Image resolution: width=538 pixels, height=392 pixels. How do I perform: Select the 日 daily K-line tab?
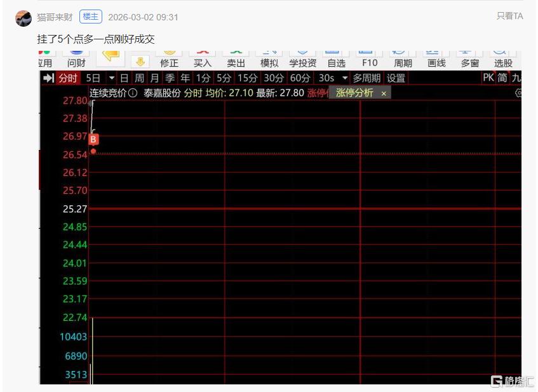click(124, 78)
